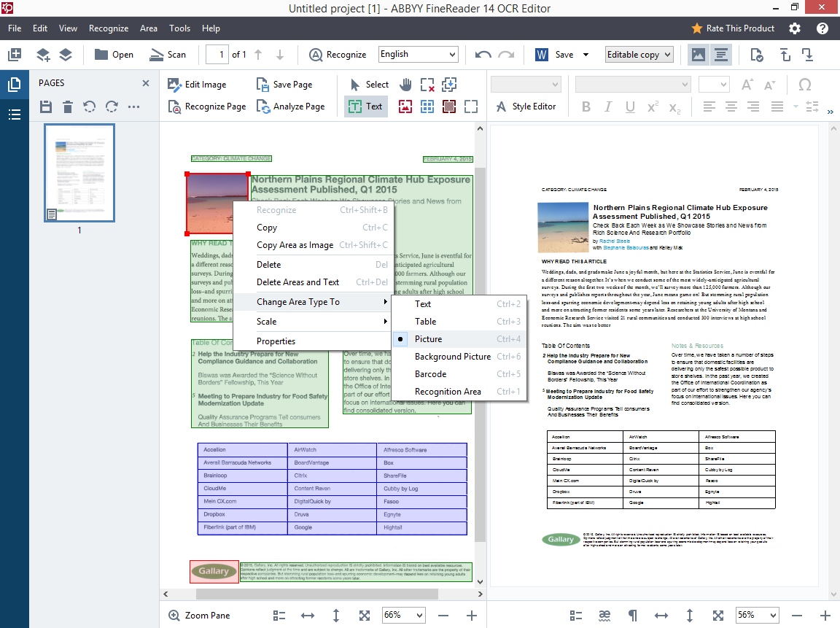Viewport: 840px width, 628px height.
Task: Open Properties from context menu
Action: click(314, 341)
